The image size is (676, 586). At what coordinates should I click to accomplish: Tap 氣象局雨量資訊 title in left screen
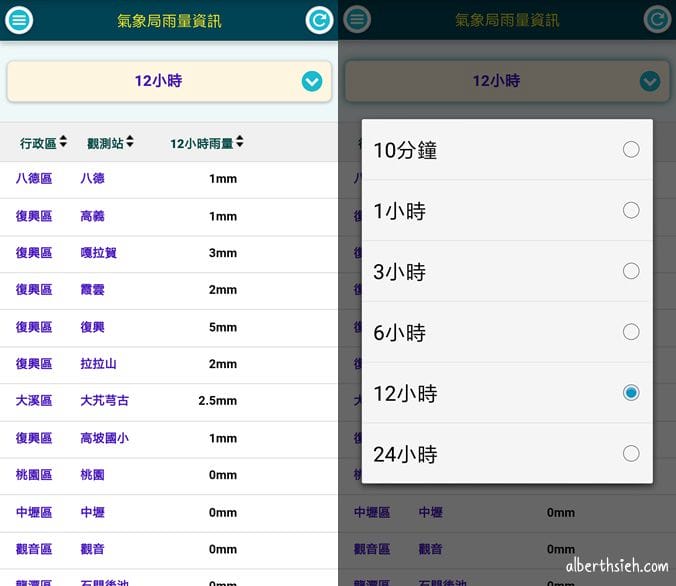point(169,21)
